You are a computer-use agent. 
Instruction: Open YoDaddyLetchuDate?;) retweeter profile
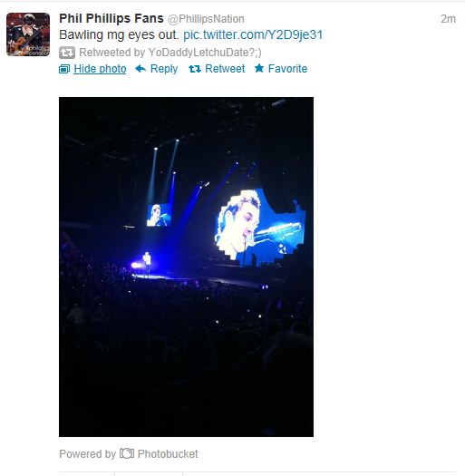coord(205,53)
